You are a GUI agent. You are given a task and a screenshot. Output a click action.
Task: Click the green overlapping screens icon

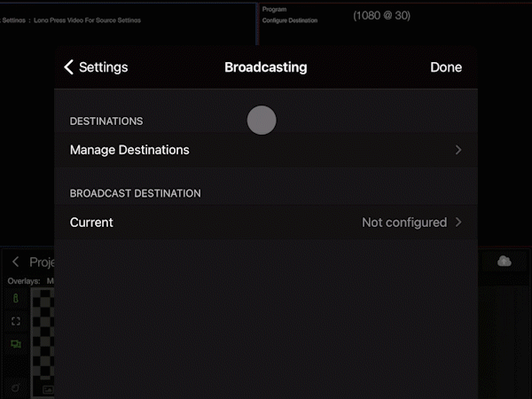pos(15,344)
